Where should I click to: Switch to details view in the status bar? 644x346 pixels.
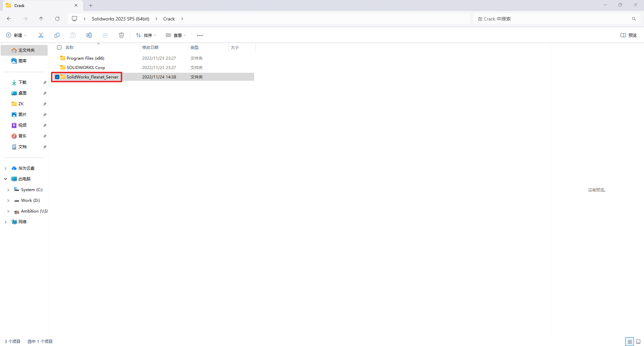(x=630, y=342)
